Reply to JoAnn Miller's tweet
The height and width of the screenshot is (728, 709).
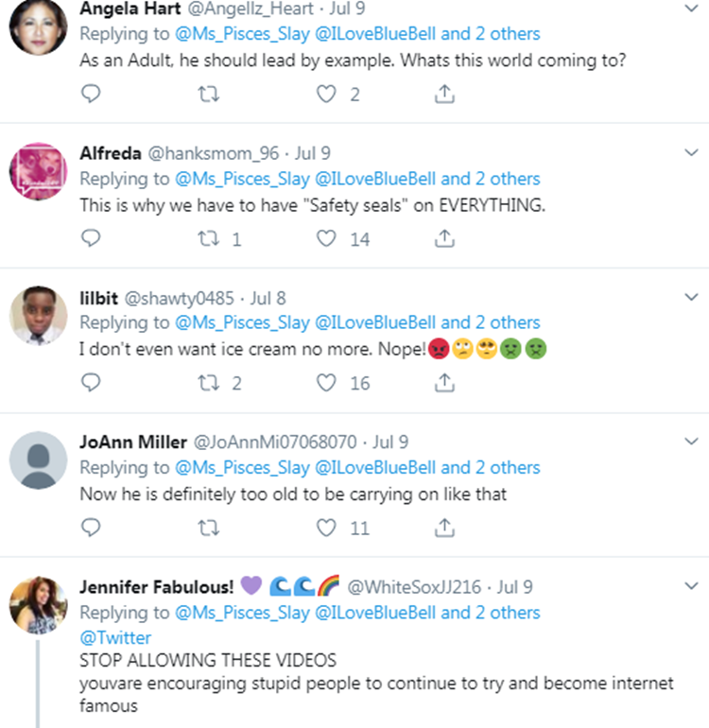coord(91,528)
